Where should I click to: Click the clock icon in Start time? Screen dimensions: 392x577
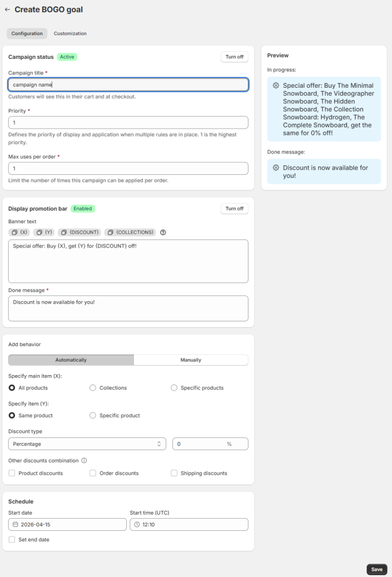(137, 524)
